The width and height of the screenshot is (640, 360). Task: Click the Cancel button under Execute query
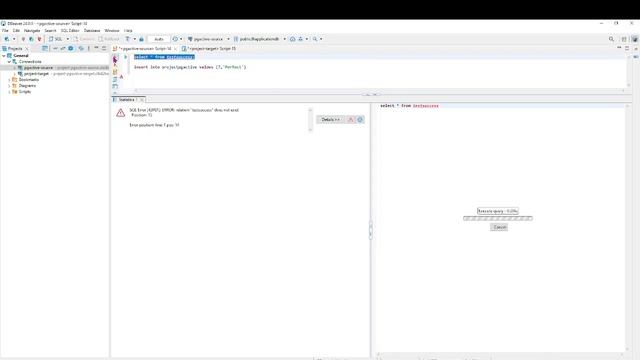point(499,227)
